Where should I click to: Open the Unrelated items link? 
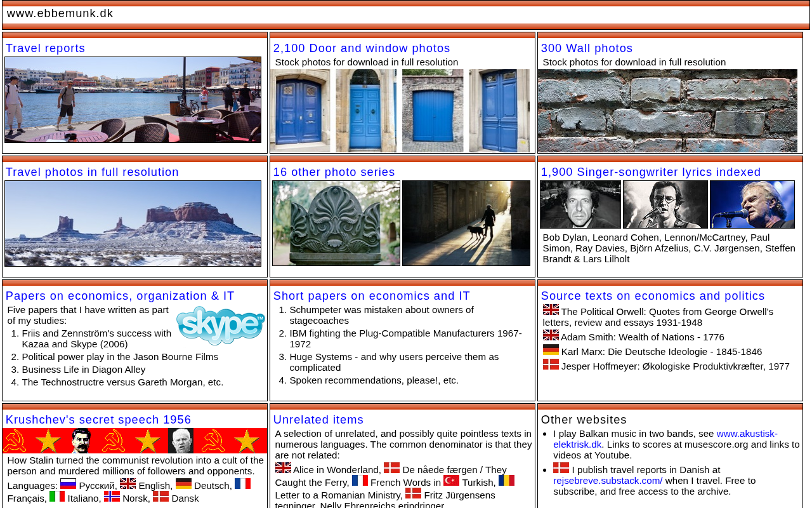click(318, 420)
